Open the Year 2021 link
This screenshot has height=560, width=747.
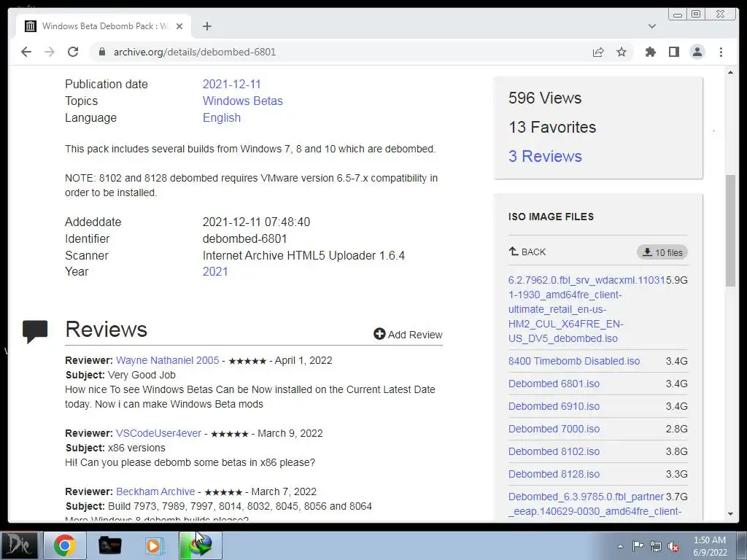[x=215, y=271]
